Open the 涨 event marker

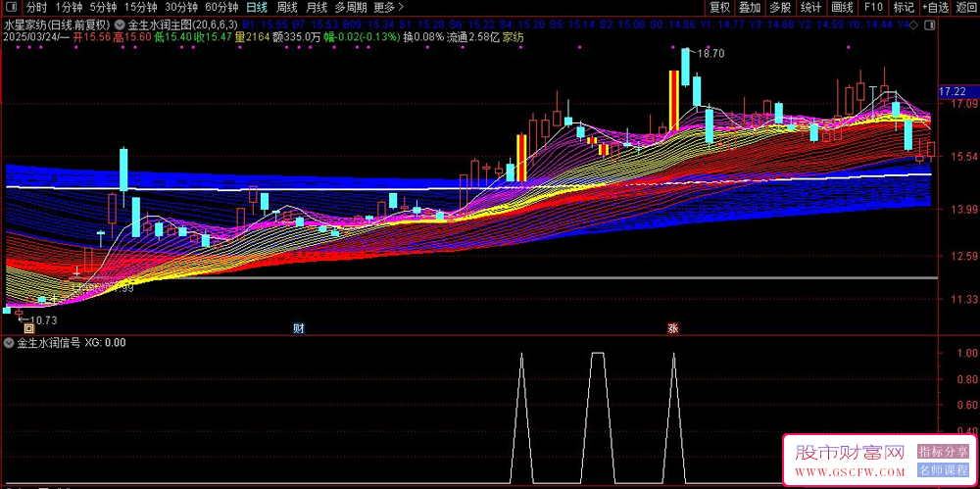click(672, 327)
